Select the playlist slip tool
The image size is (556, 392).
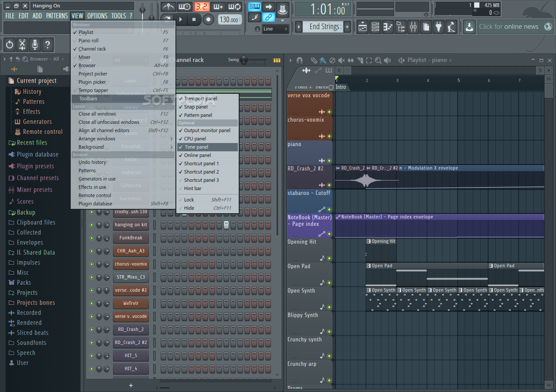[350, 60]
